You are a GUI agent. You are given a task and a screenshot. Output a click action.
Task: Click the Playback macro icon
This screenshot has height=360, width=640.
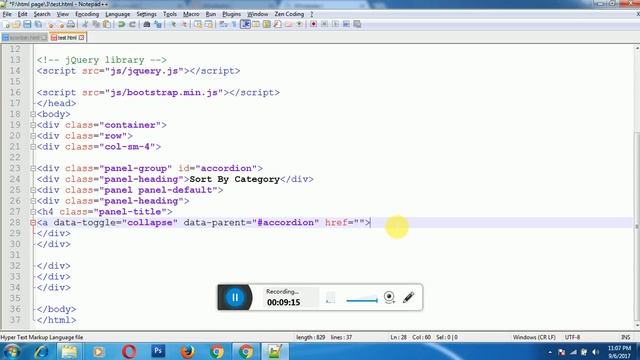[335, 24]
